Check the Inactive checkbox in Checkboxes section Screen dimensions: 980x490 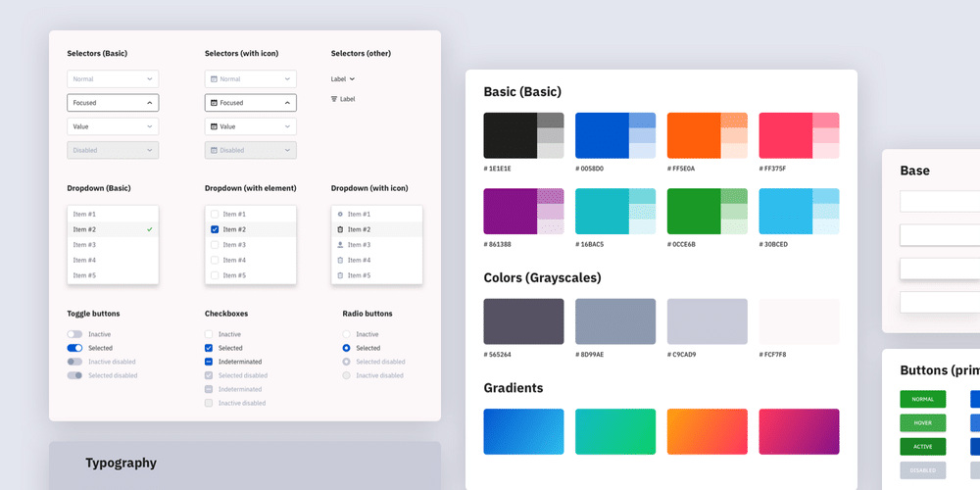(x=209, y=334)
